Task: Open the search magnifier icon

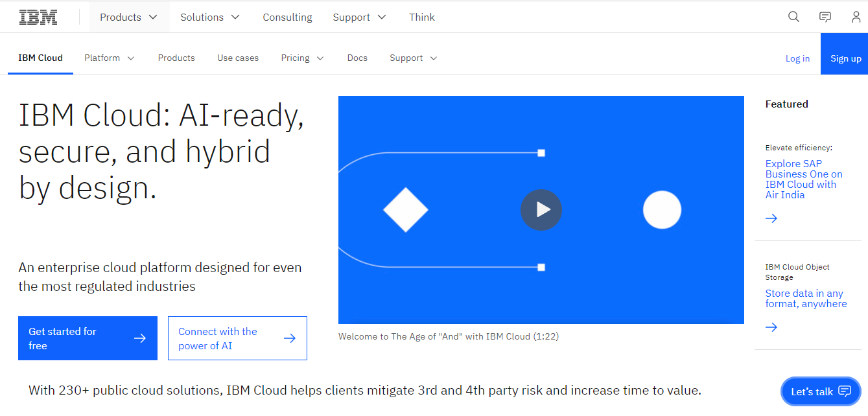Action: click(x=793, y=17)
